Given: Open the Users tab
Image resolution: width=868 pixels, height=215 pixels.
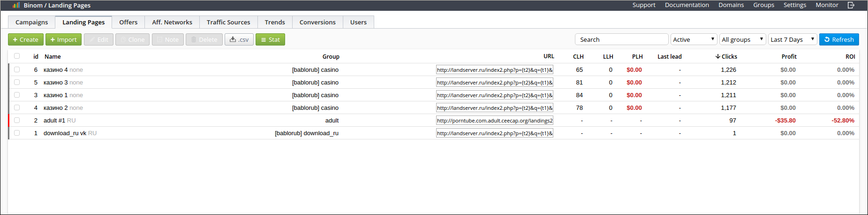Looking at the screenshot, I should (358, 22).
